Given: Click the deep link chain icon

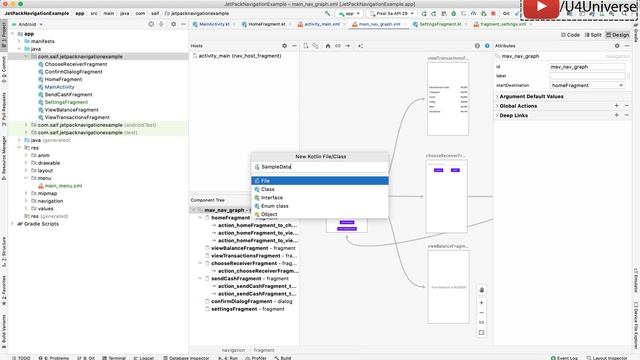Looking at the screenshot, I should tap(338, 46).
